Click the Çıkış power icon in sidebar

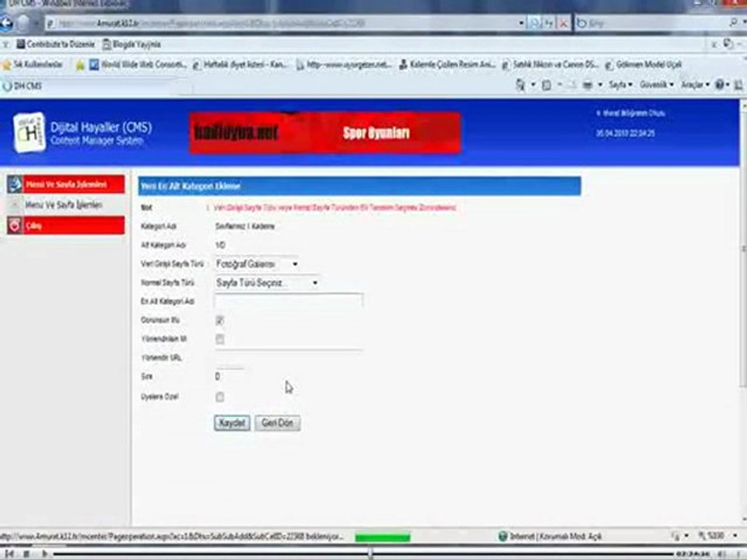click(15, 226)
